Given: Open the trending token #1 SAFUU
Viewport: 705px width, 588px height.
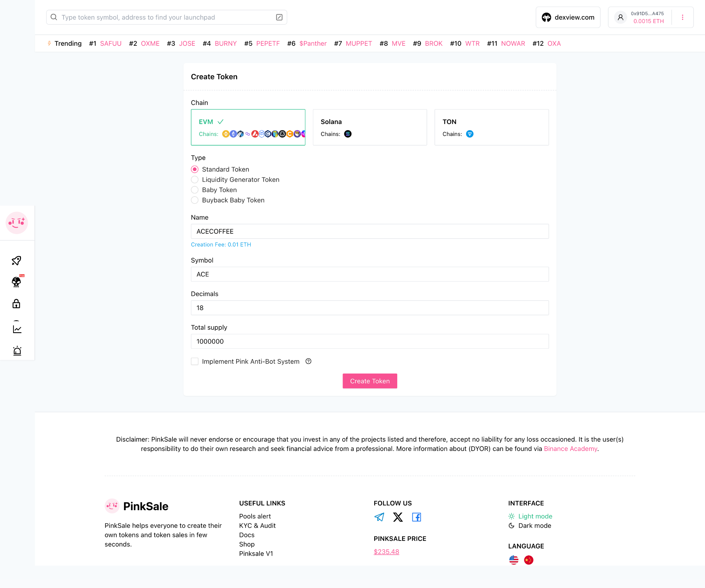Looking at the screenshot, I should 111,43.
